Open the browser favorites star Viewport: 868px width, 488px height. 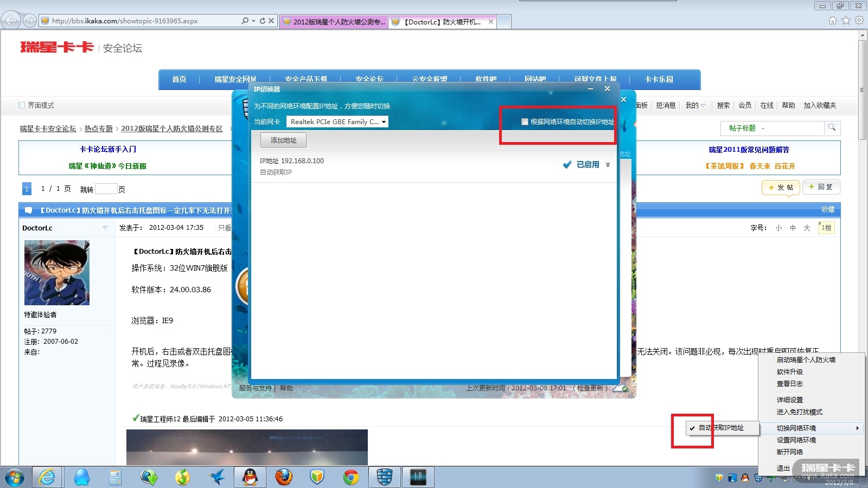(x=846, y=21)
